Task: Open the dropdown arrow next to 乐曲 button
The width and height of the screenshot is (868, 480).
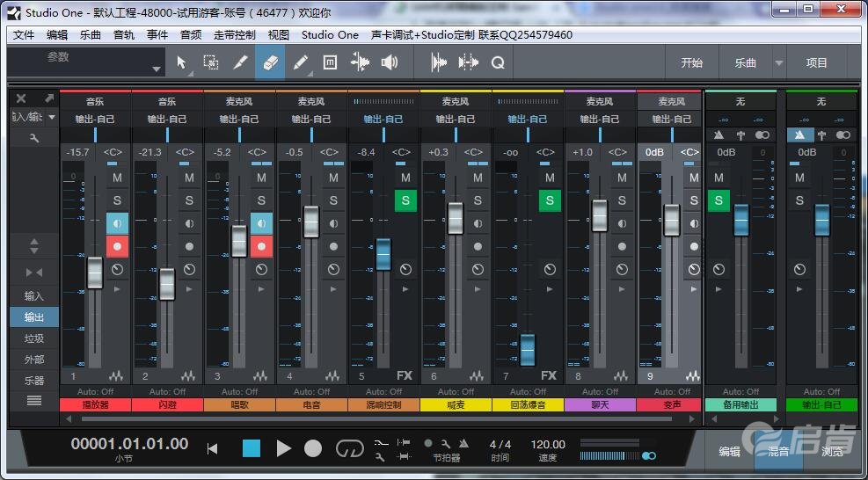Action: pos(779,62)
